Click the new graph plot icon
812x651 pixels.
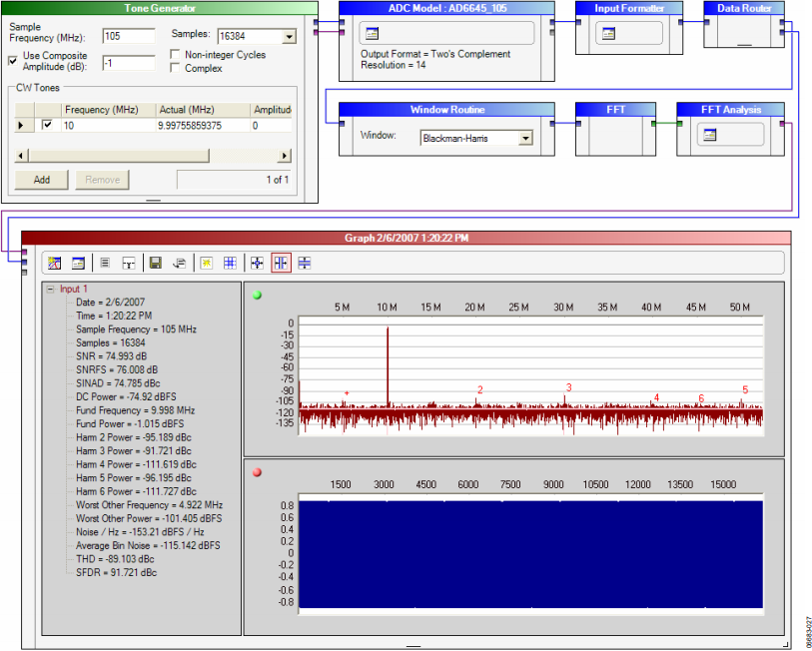tap(54, 263)
